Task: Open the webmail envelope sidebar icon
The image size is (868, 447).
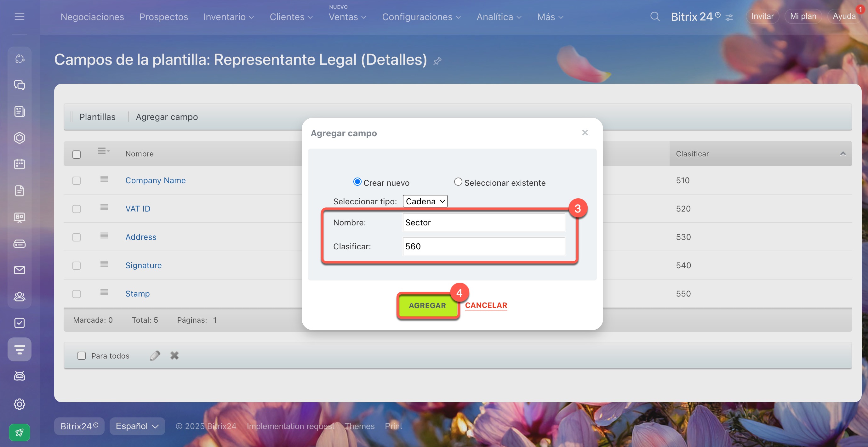Action: coord(20,270)
